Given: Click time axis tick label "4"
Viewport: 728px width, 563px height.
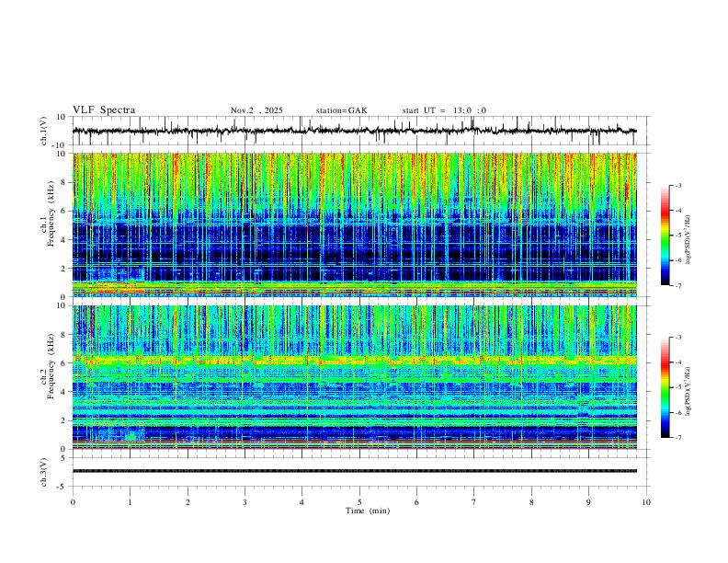Looking at the screenshot, I should (x=301, y=502).
